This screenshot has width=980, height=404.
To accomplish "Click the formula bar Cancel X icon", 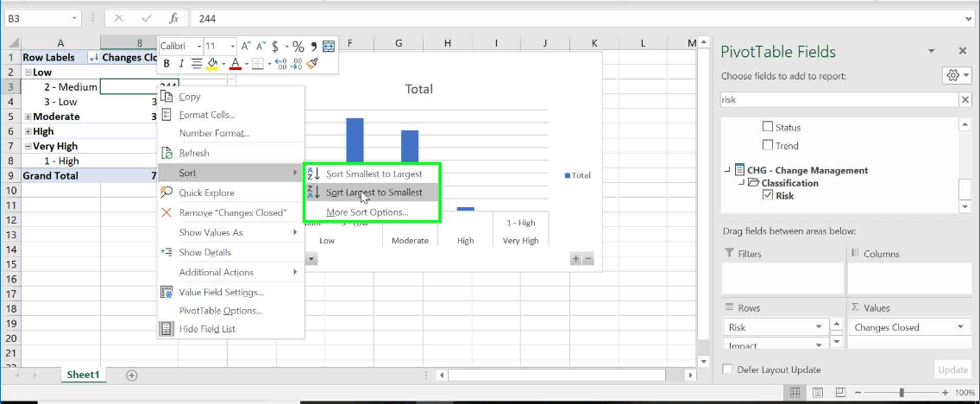I will [x=119, y=18].
